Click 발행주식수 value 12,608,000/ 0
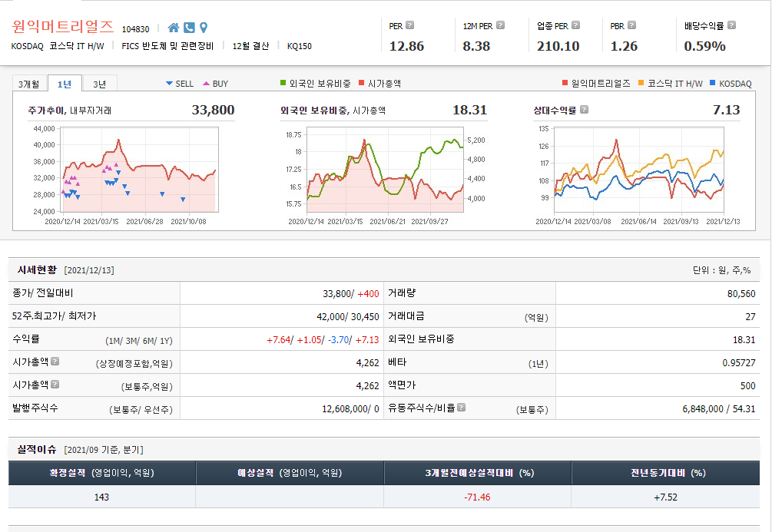The height and width of the screenshot is (532, 782). click(350, 409)
